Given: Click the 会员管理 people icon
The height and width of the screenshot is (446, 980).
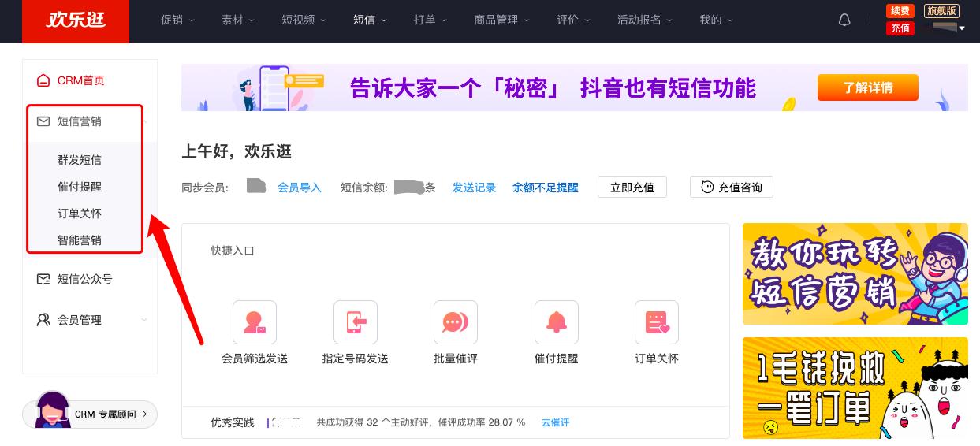Looking at the screenshot, I should (43, 320).
